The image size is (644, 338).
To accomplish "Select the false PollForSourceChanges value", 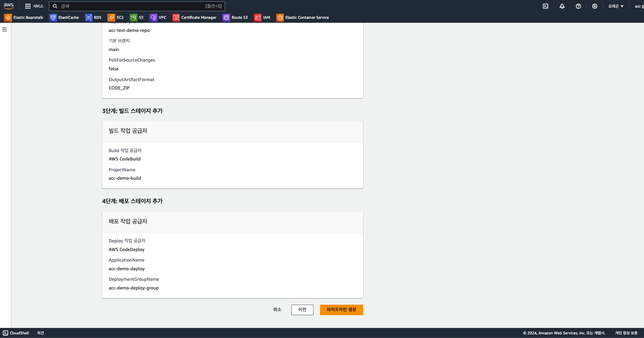I will [113, 69].
